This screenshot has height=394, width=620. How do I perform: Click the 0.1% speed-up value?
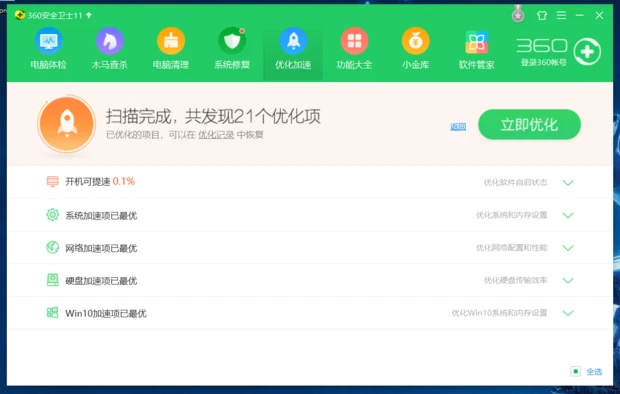(x=124, y=181)
